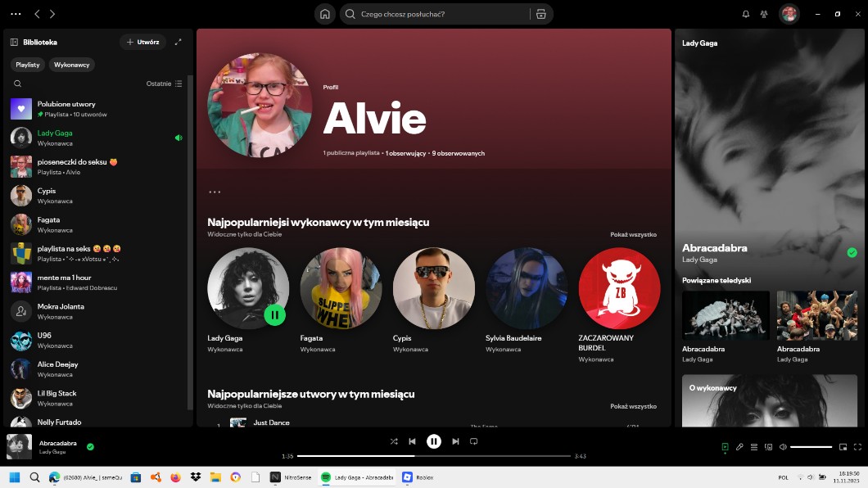Go to Spotify Home via house icon

pos(325,14)
